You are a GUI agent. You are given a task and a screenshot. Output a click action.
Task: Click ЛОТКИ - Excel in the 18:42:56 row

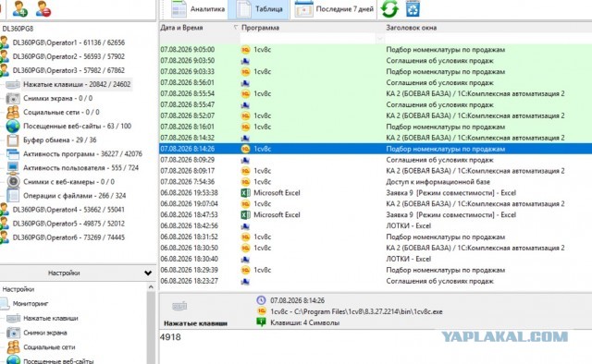click(408, 226)
